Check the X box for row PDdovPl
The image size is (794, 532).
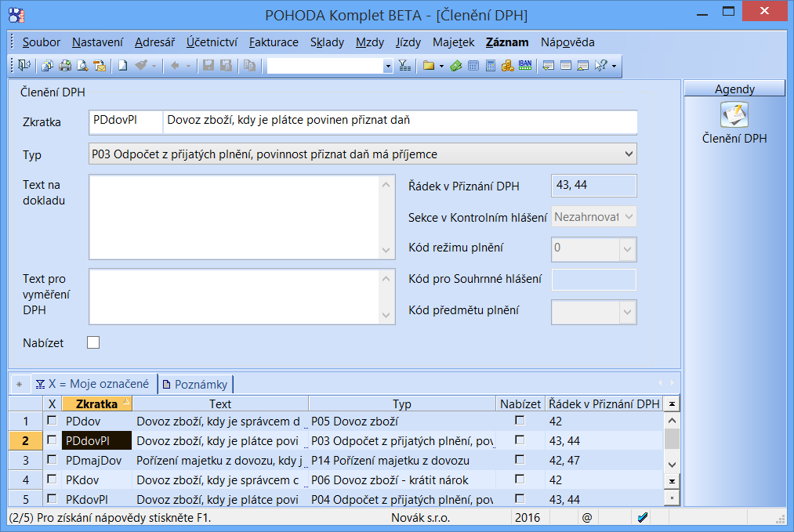(x=52, y=440)
